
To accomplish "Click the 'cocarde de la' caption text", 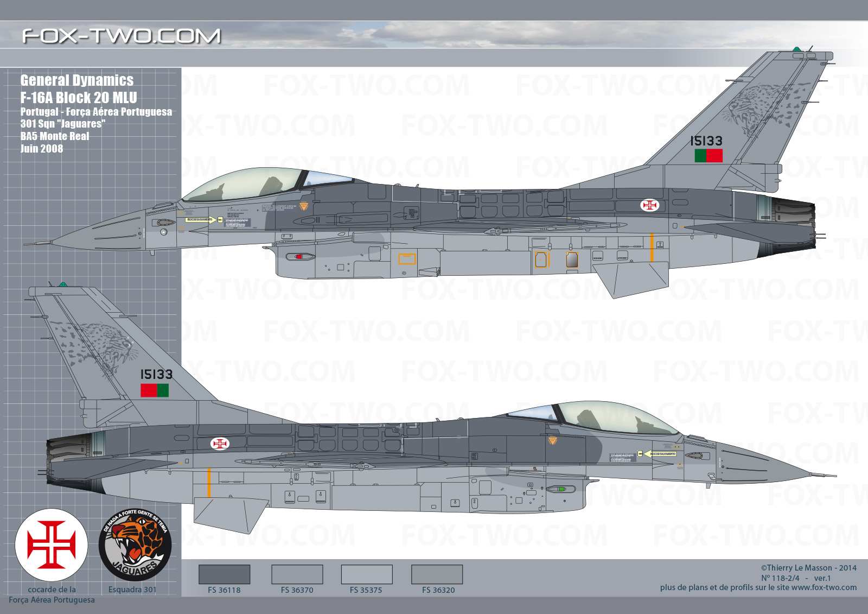I will pos(52,590).
